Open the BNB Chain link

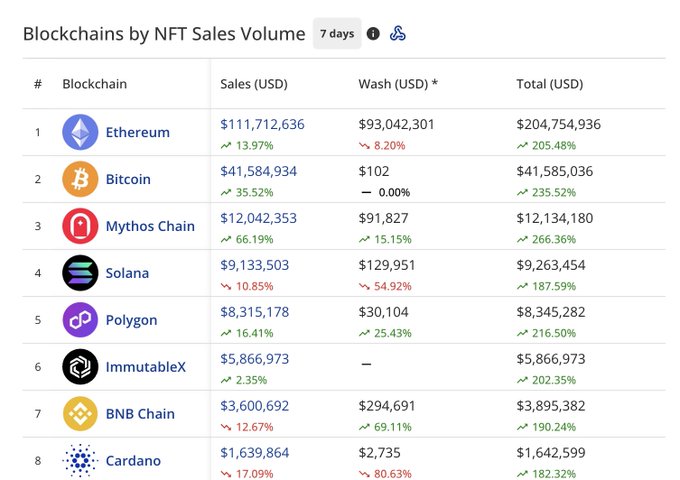pos(140,414)
